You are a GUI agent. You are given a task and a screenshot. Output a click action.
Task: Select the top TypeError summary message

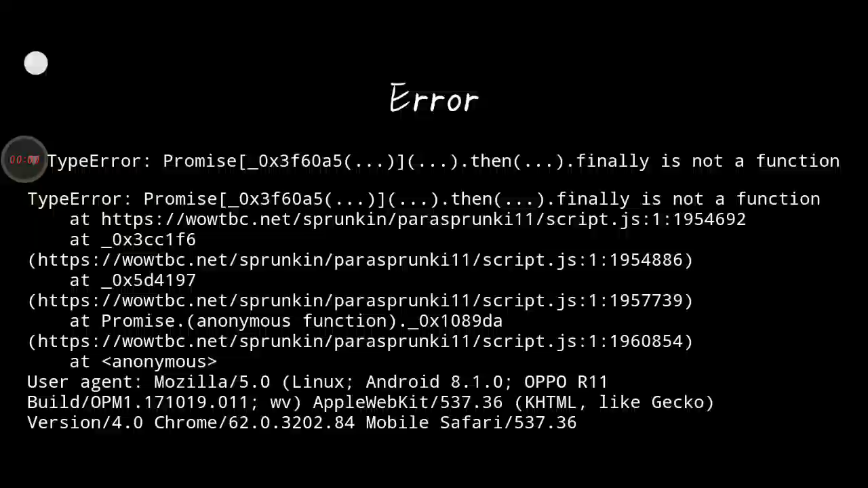point(443,161)
